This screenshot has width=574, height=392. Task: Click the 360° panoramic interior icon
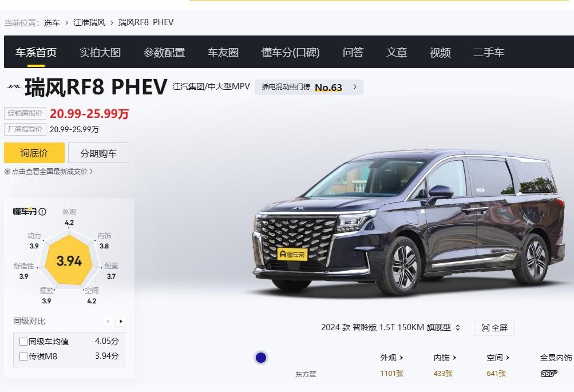coord(548,373)
